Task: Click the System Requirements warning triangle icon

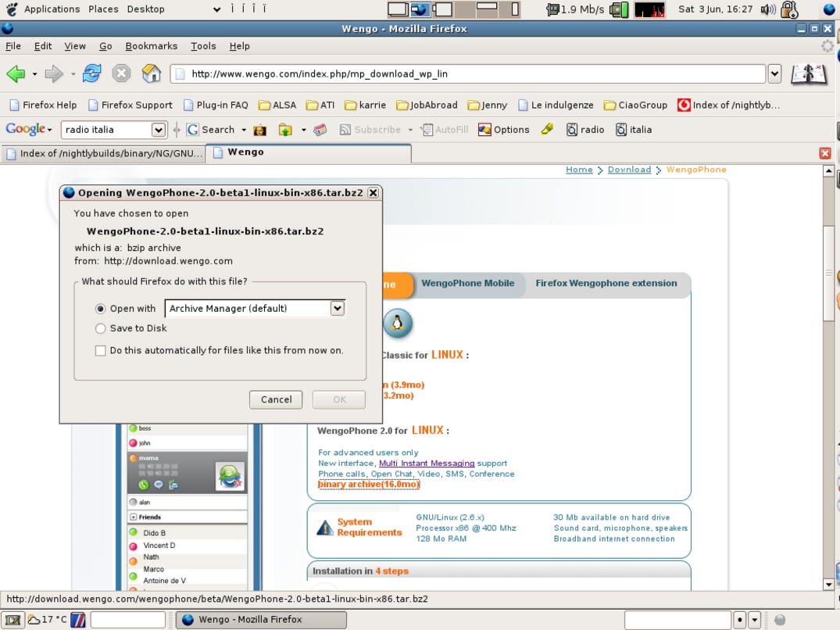Action: tap(324, 528)
